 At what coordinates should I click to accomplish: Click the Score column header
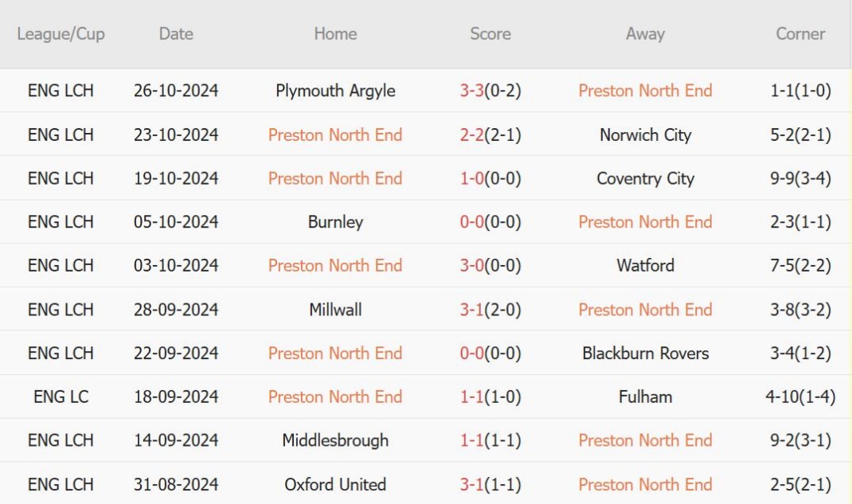(x=490, y=34)
